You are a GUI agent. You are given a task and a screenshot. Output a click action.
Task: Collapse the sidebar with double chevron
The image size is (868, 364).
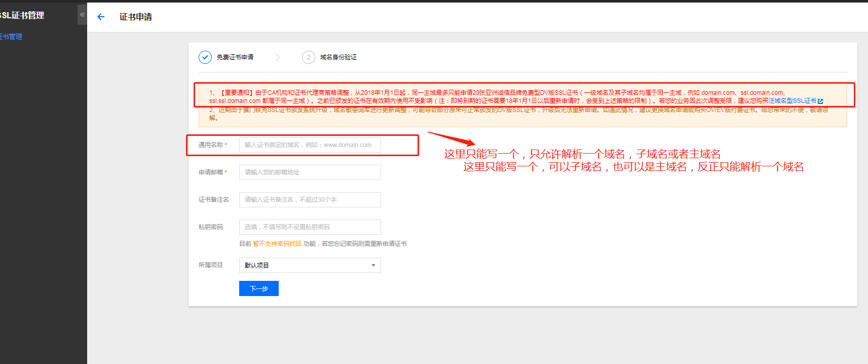82,15
